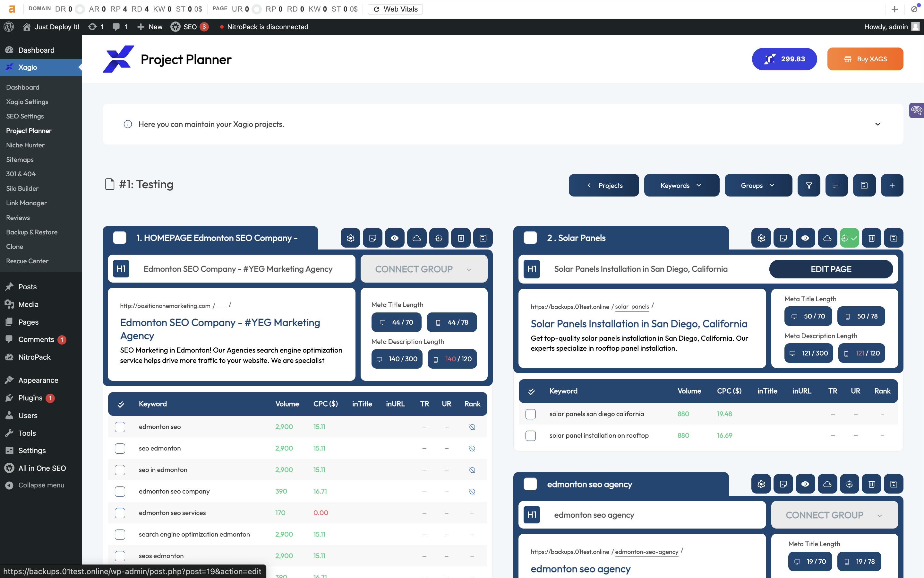Screen dimensions: 924x578
Task: Open the Keywords dropdown
Action: pyautogui.click(x=681, y=185)
